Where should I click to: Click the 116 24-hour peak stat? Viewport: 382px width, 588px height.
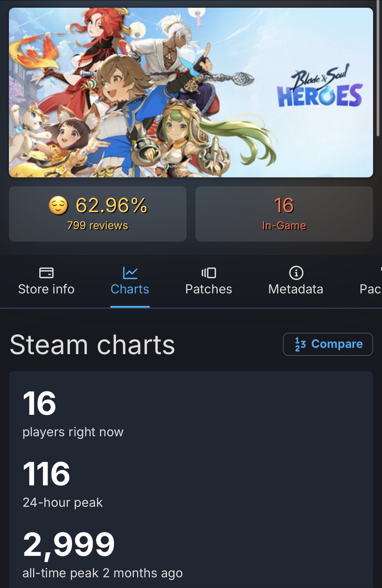[46, 474]
